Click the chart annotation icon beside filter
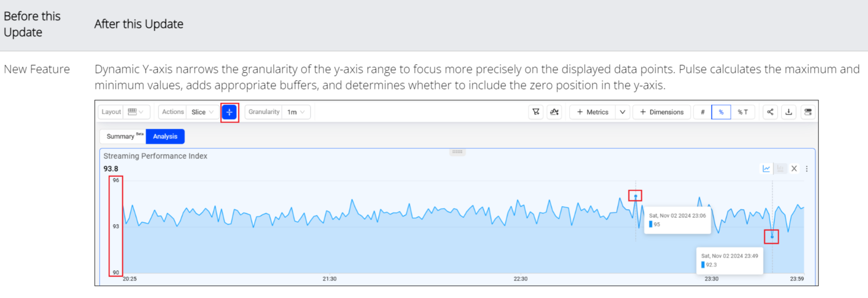 [554, 112]
